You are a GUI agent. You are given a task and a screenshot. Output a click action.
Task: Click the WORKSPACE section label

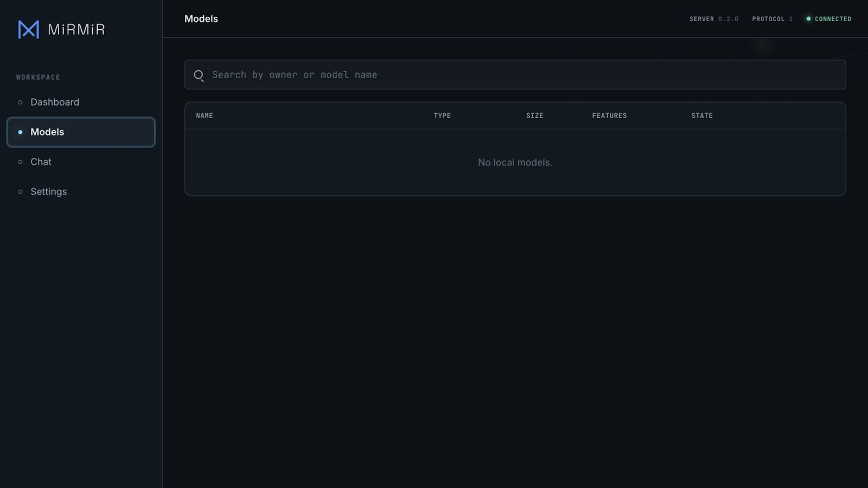[x=38, y=78]
